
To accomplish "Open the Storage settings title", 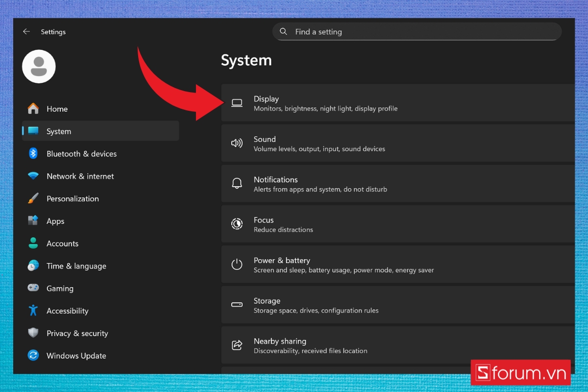I will 267,301.
